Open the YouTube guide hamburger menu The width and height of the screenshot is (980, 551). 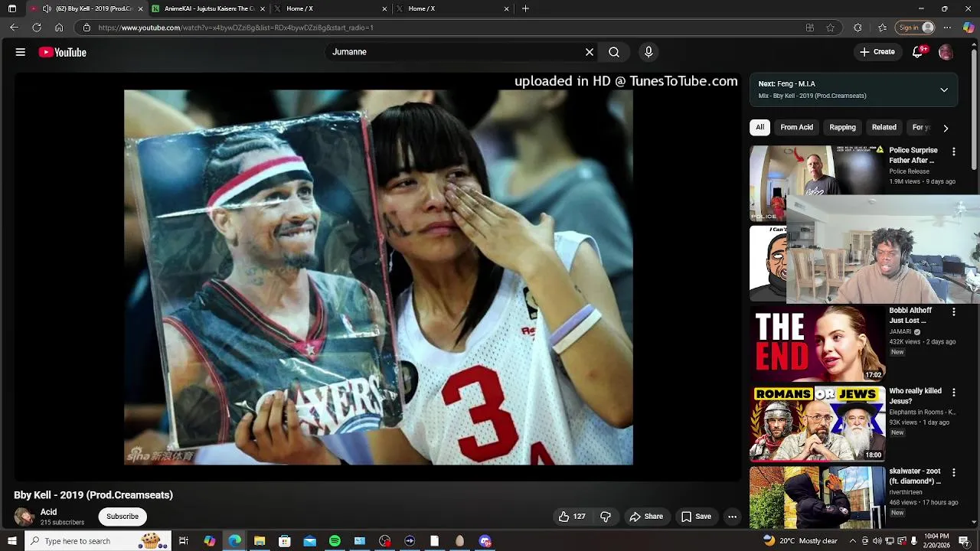[x=21, y=52]
